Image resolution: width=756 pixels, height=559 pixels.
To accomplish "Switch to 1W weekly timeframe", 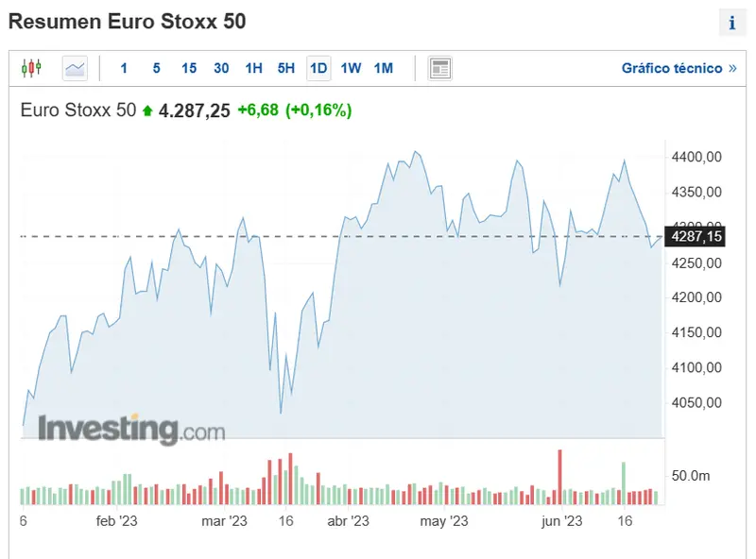I will coord(352,68).
